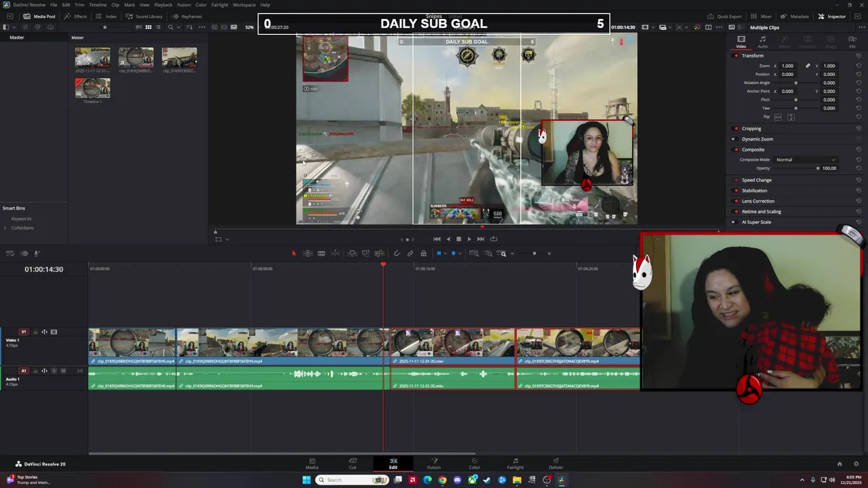Open the Fusion menu
The width and height of the screenshot is (868, 488).
(184, 5)
